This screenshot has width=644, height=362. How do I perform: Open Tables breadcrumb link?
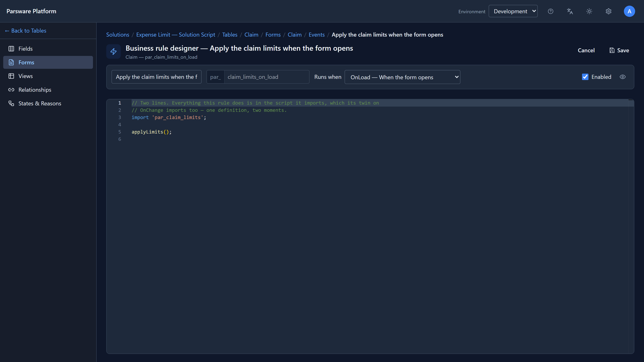tap(230, 35)
